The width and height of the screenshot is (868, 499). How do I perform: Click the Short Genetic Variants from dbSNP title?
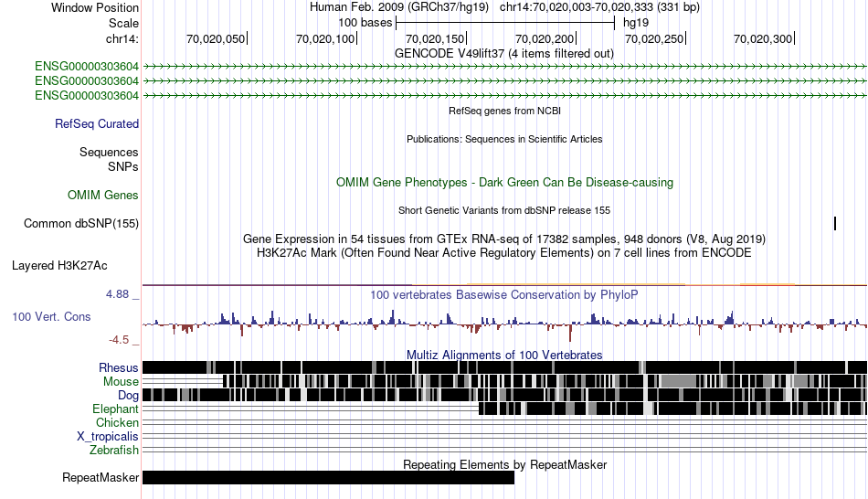[x=504, y=210]
